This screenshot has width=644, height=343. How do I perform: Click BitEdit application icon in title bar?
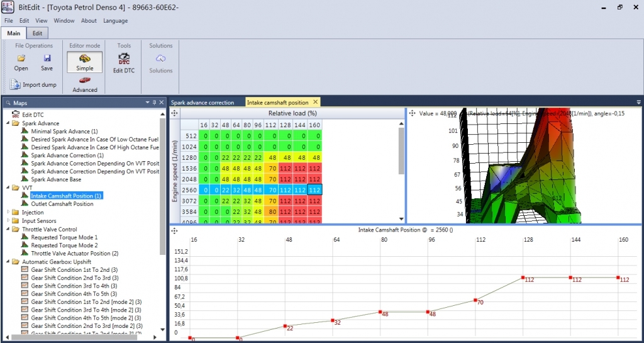tap(8, 7)
